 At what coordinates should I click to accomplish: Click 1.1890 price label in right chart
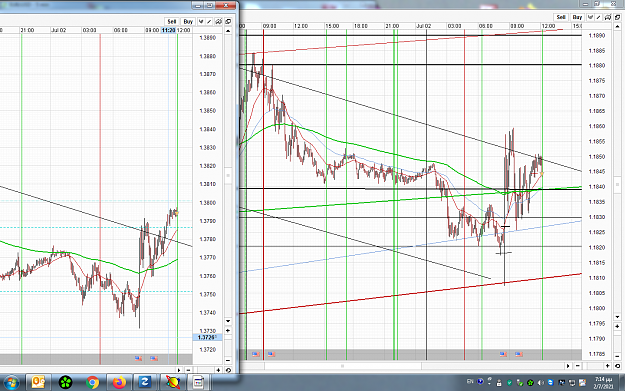coord(597,35)
